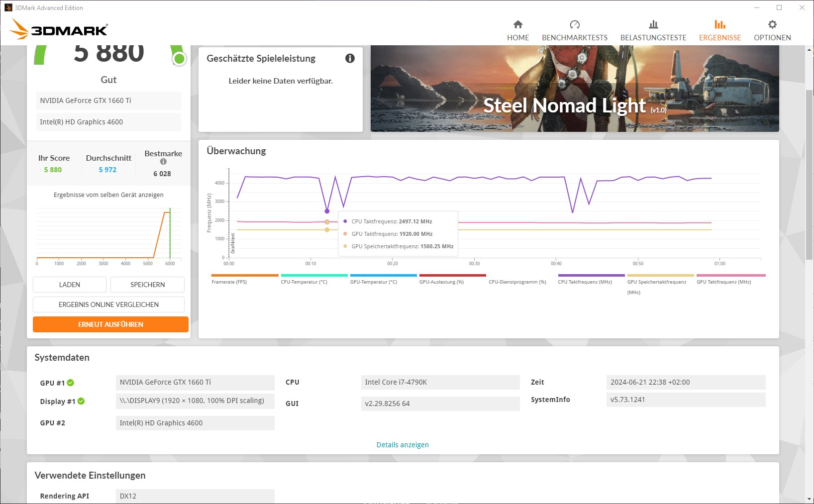This screenshot has height=504, width=814.
Task: Click the Verwendete Einstellungen heading
Action: click(90, 476)
